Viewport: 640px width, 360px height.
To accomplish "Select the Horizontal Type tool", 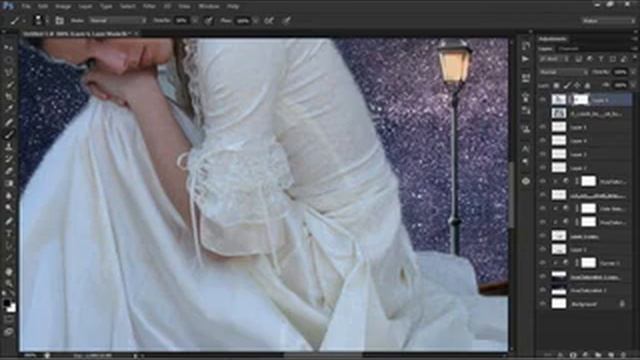I will [9, 233].
